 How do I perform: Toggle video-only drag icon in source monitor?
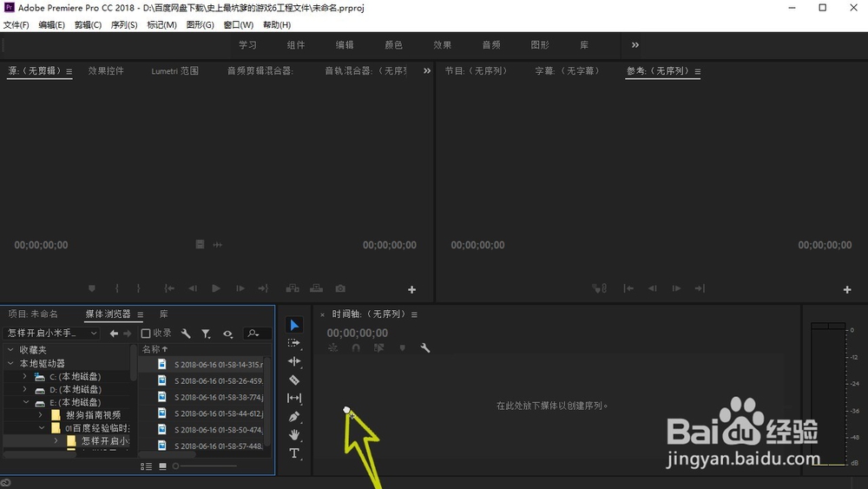pyautogui.click(x=200, y=244)
